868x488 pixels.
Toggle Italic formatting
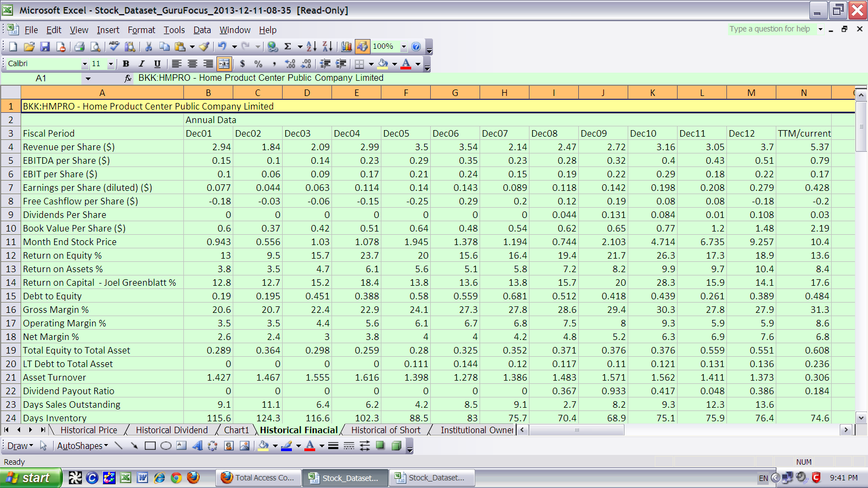[x=142, y=64]
